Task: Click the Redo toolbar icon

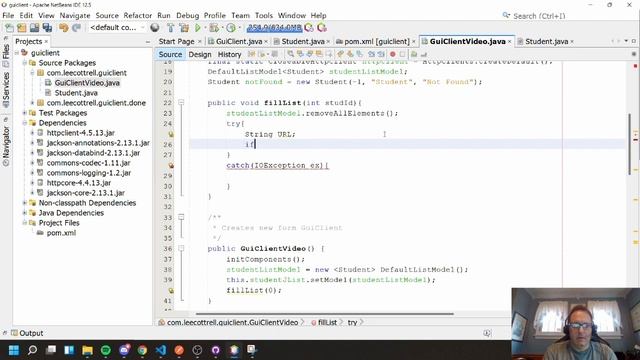Action: [x=76, y=28]
